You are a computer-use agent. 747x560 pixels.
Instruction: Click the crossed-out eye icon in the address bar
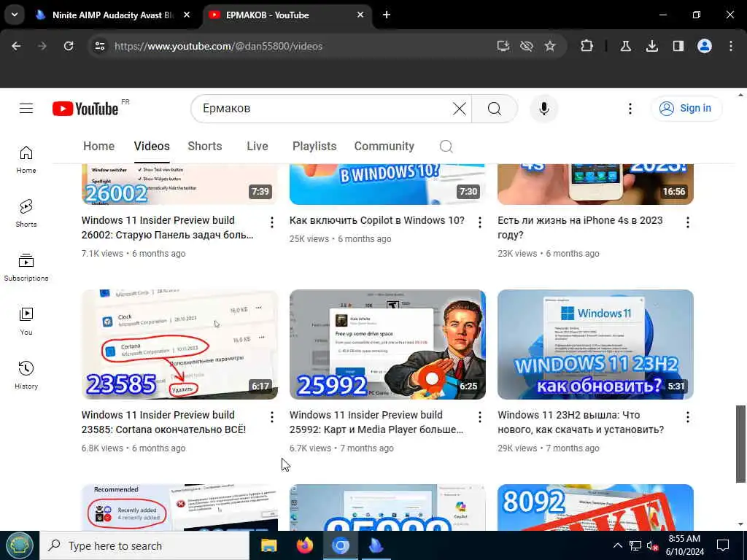point(527,46)
